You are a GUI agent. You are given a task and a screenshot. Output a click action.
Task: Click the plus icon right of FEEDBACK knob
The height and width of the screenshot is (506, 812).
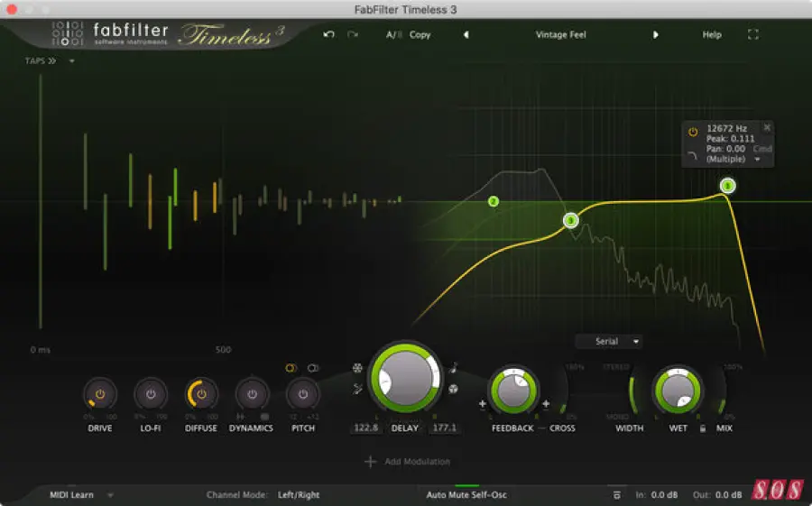(x=546, y=403)
